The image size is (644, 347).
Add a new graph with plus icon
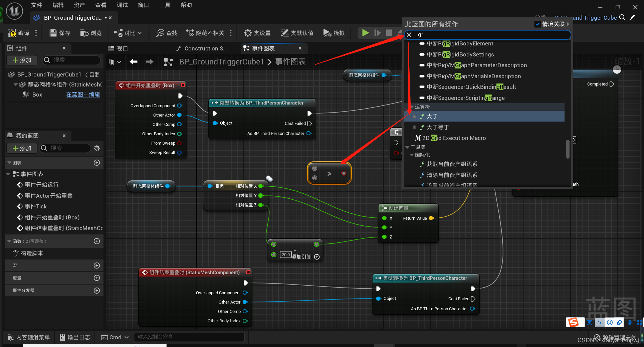[x=97, y=163]
